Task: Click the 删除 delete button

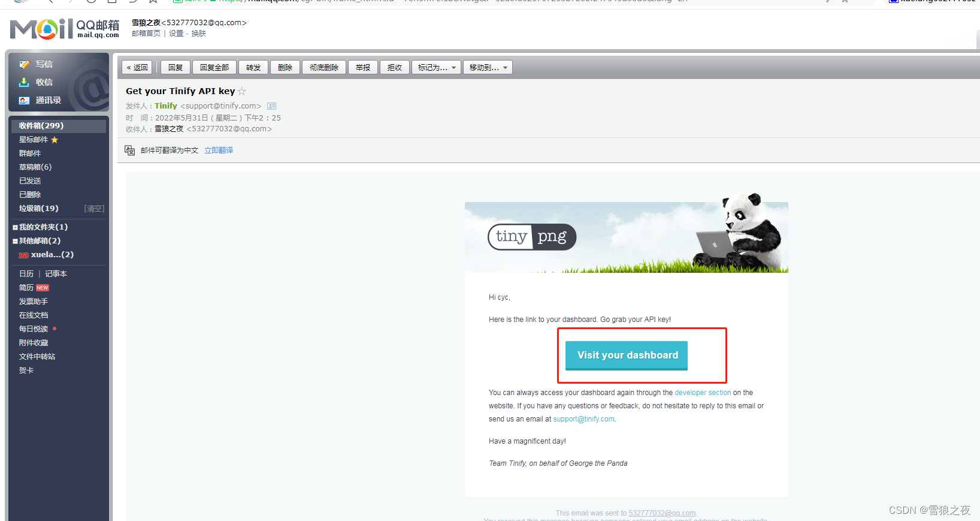Action: point(285,67)
